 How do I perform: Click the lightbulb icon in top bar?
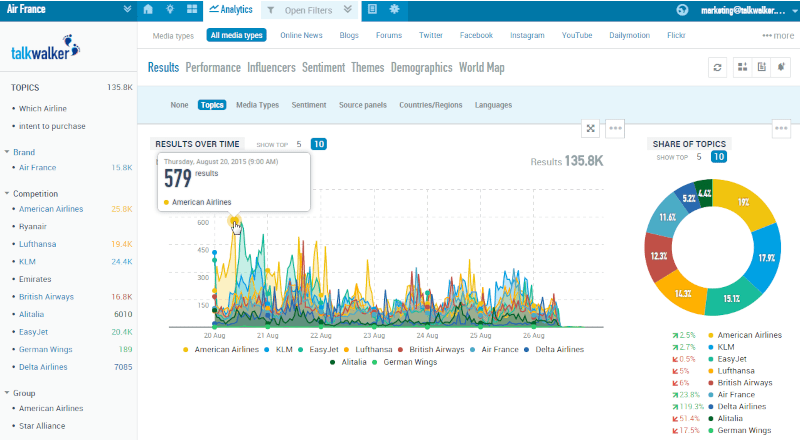(170, 10)
